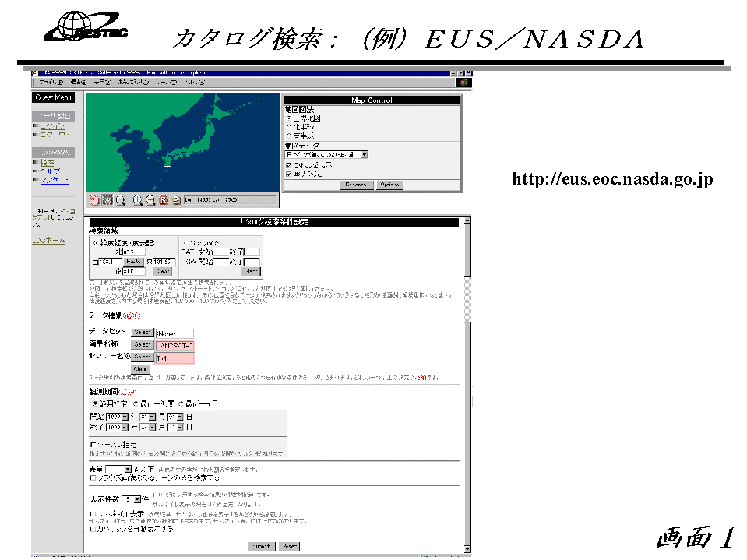
Task: Select the red area-selection tool below map
Action: 107,200
